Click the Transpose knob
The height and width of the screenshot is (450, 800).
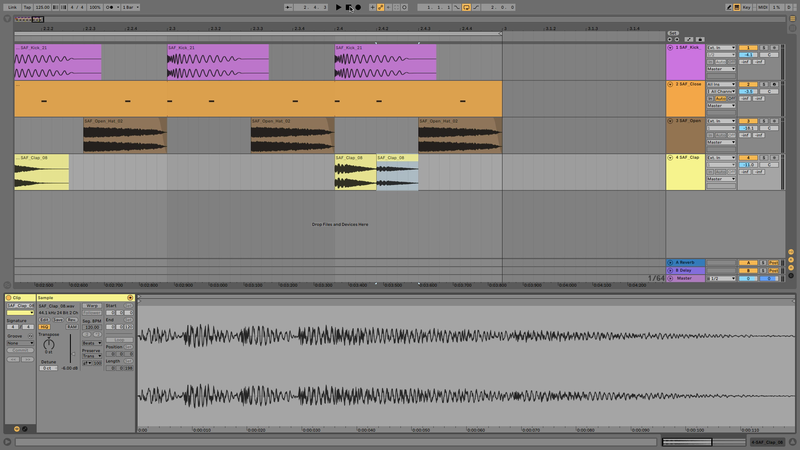(x=48, y=343)
